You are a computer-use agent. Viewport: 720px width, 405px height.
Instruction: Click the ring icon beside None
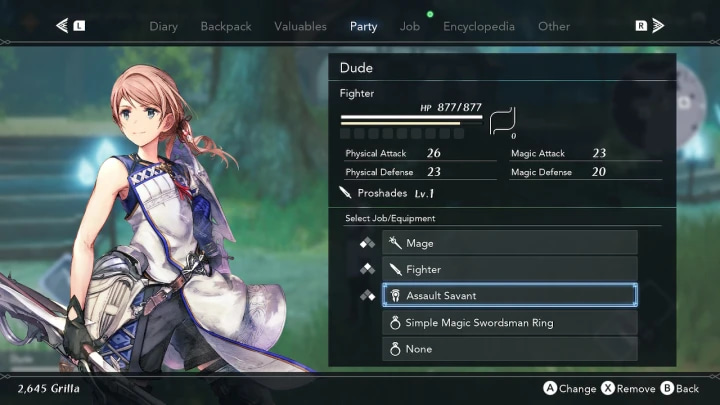click(395, 349)
